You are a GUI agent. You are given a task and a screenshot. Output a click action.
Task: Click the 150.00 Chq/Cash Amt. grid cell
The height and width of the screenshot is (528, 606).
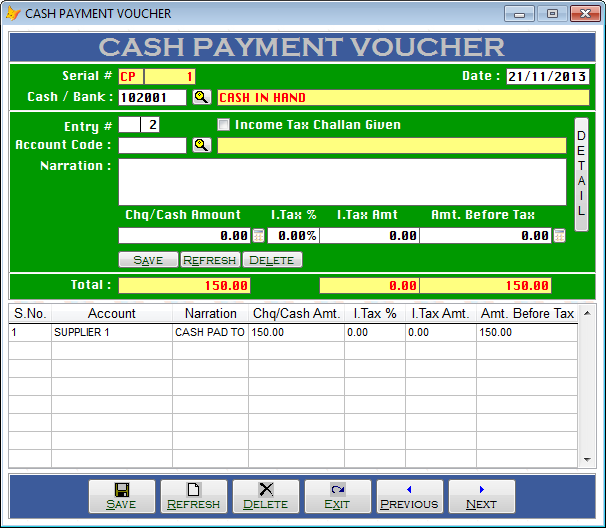296,332
